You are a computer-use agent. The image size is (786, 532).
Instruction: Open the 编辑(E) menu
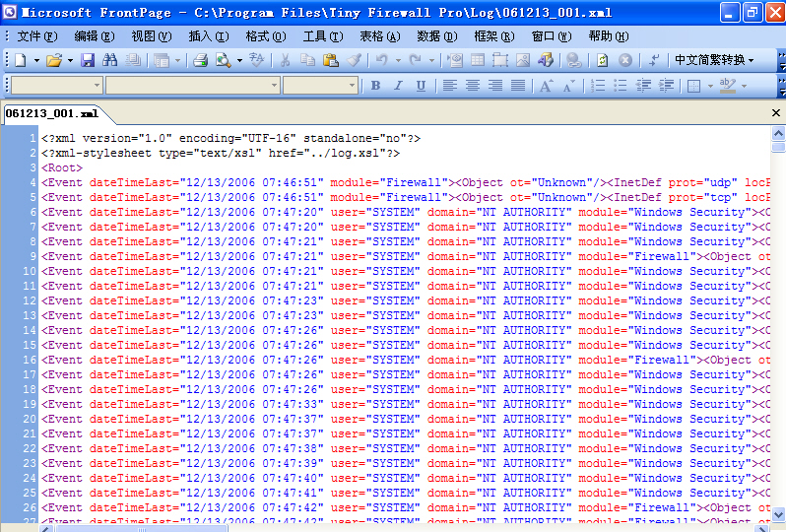(x=95, y=36)
